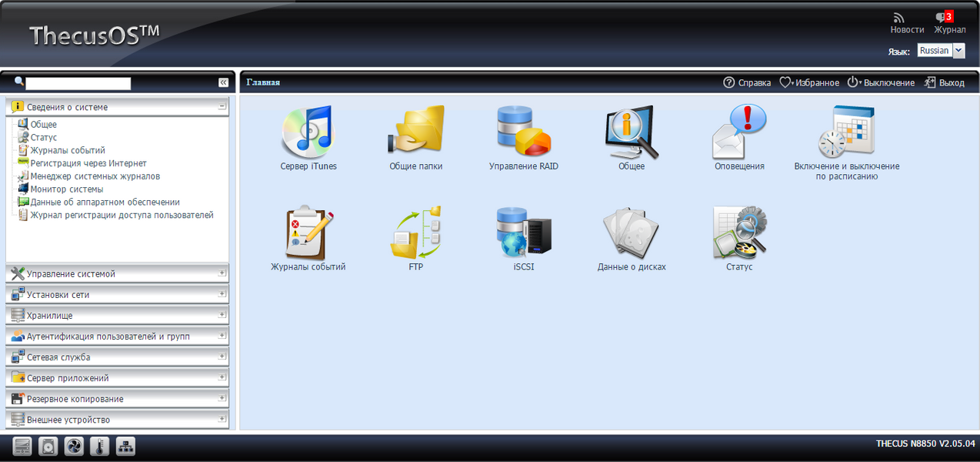Screen dimensions: 980x462
Task: Click Выход to log out
Action: 944,82
